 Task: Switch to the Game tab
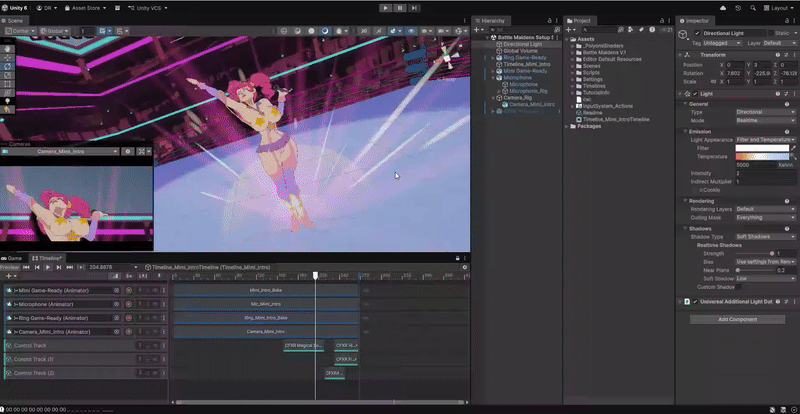12,258
